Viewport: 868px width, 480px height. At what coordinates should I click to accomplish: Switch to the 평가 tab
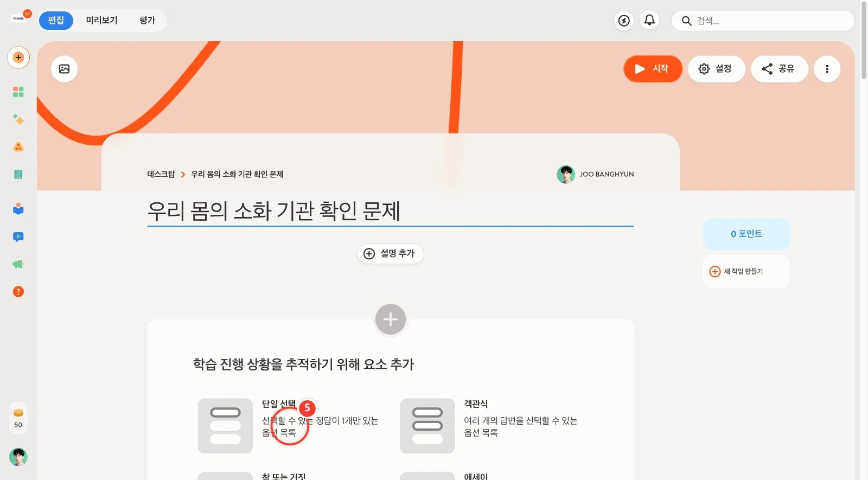(147, 20)
